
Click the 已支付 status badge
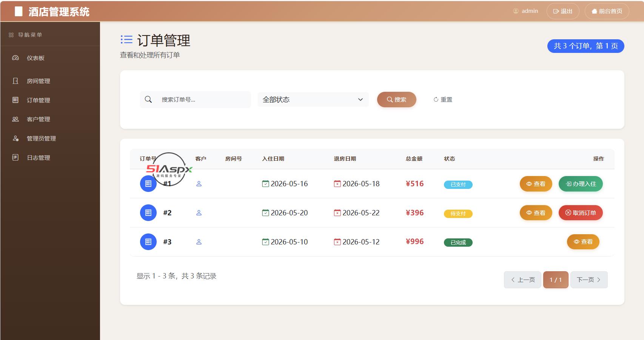pyautogui.click(x=458, y=184)
